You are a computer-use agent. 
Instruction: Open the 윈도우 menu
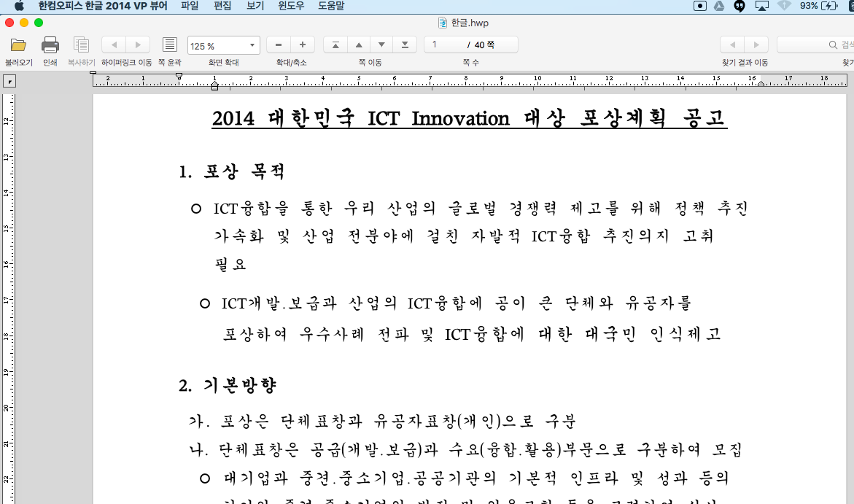(291, 6)
